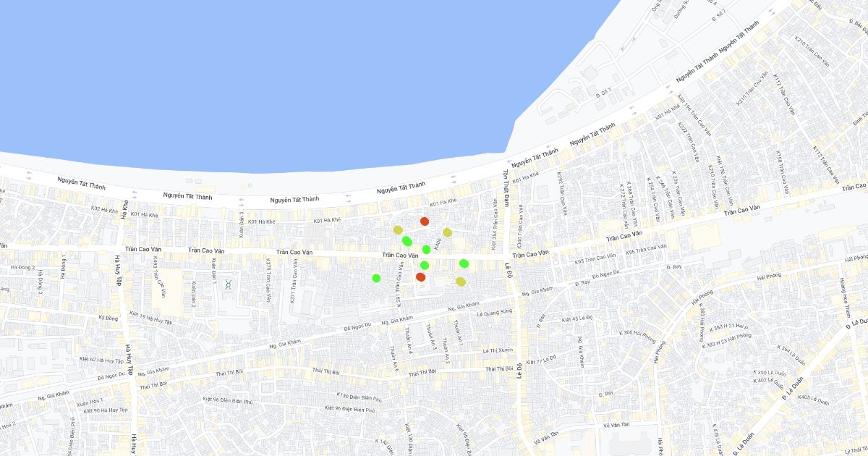
Task: Click the green marker beside the K406 label
Action: tap(426, 250)
